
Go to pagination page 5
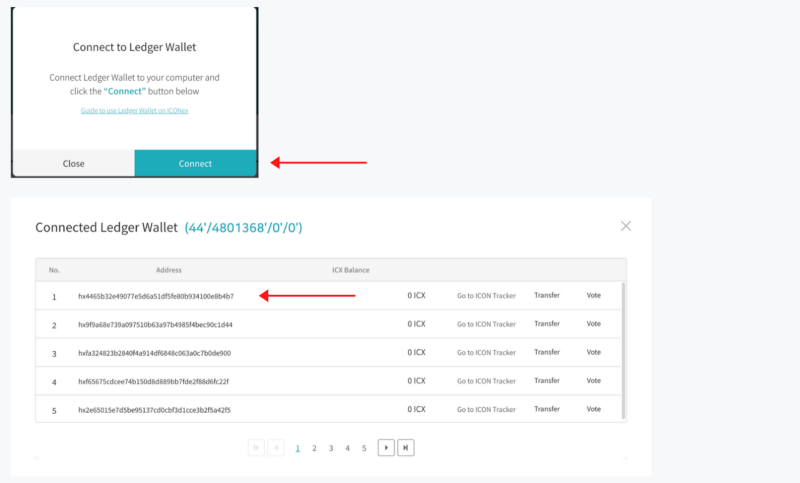[364, 448]
